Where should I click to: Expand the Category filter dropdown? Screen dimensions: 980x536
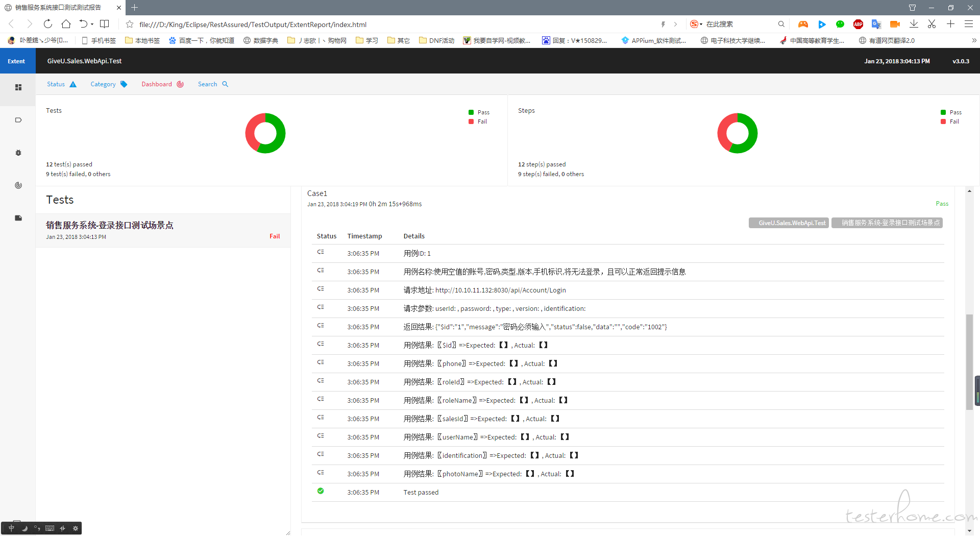tap(109, 84)
